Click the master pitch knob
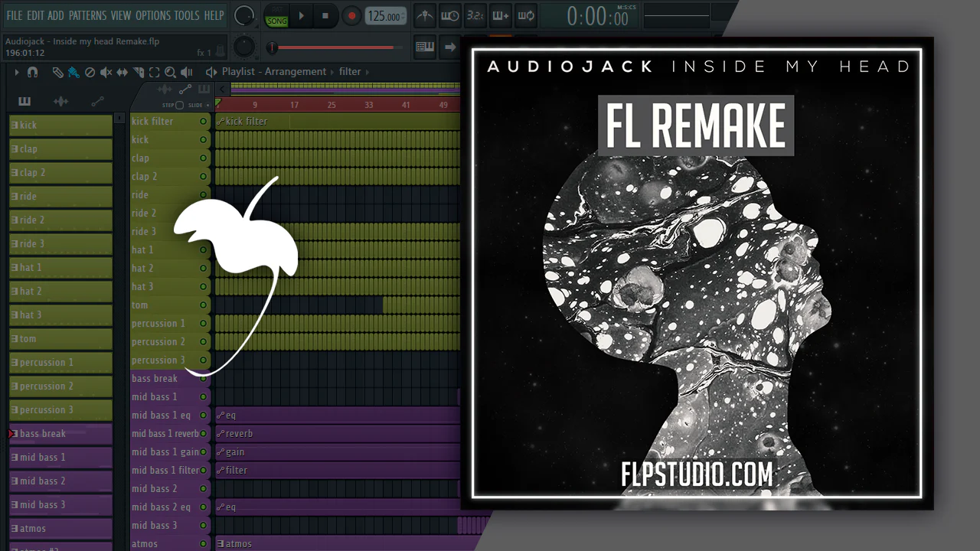 click(244, 47)
